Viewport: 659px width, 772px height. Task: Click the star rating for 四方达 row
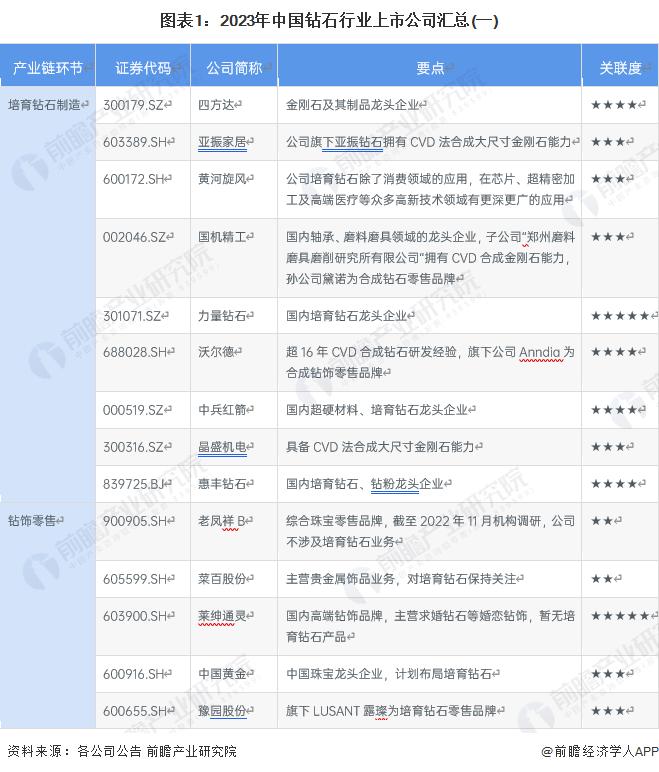click(x=614, y=105)
